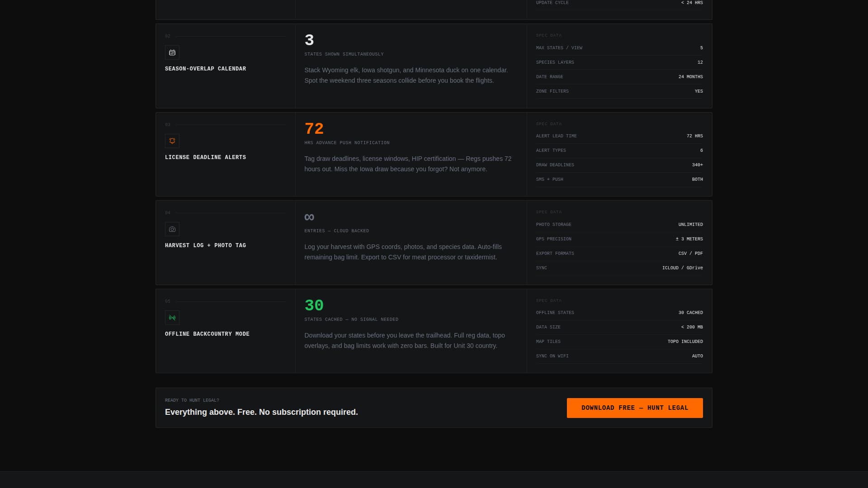This screenshot has height=488, width=868.
Task: Click the green 30 states cached numeral
Action: tap(314, 305)
